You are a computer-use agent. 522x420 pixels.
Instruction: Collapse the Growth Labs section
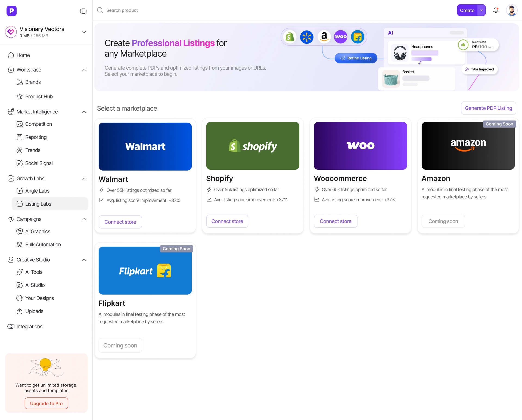coord(84,178)
